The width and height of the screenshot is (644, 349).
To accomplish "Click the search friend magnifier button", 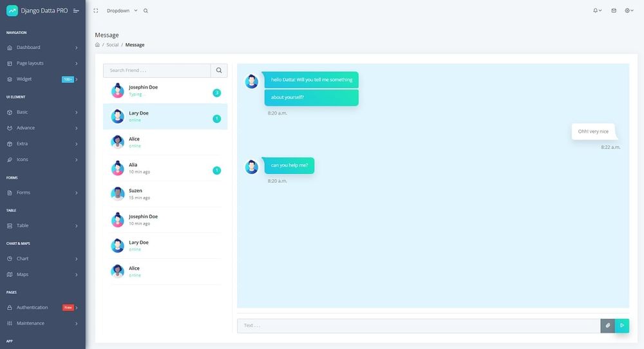I will click(x=219, y=71).
